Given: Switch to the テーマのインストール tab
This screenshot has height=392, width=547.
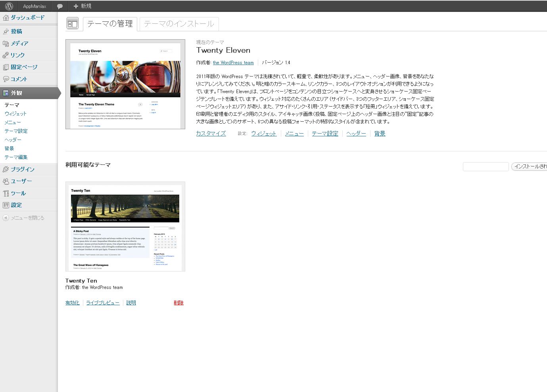Looking at the screenshot, I should [x=179, y=24].
